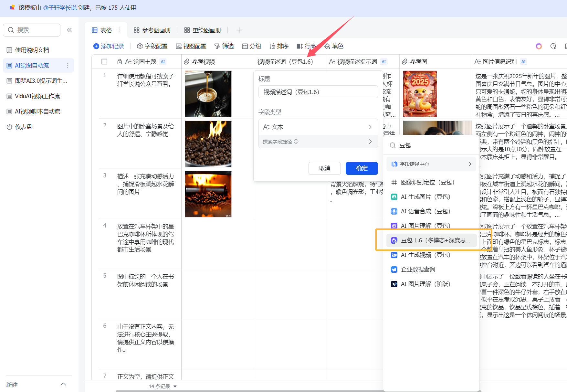
Task: Click the 豆包 search input field
Action: click(431, 145)
